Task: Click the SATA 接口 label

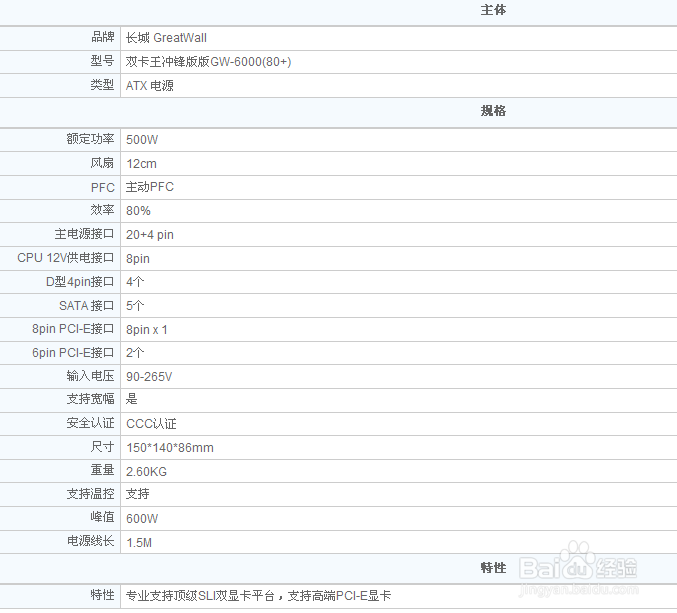Action: click(x=86, y=306)
